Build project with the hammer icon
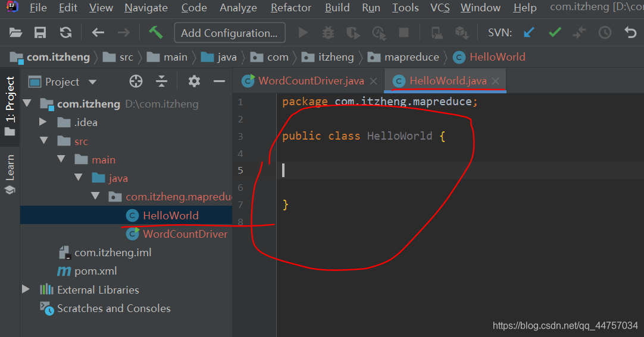This screenshot has width=644, height=337. pos(156,33)
